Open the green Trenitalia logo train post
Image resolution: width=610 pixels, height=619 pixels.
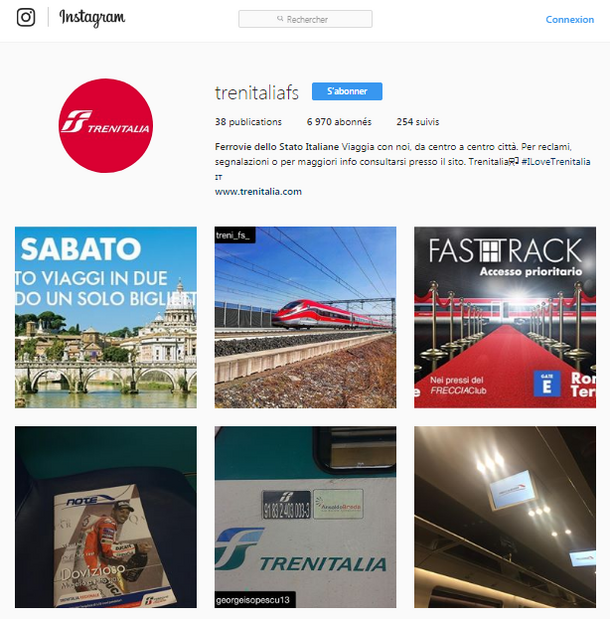[305, 517]
